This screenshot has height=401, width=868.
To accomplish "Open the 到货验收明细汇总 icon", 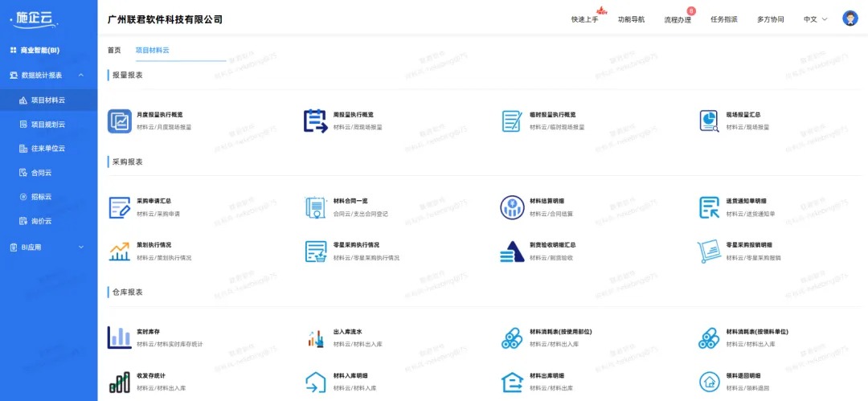I will coord(512,252).
